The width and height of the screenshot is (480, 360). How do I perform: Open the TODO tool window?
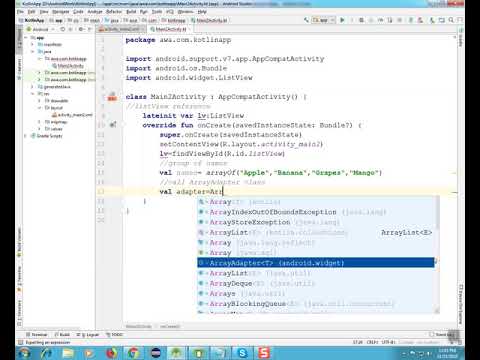click(114, 334)
